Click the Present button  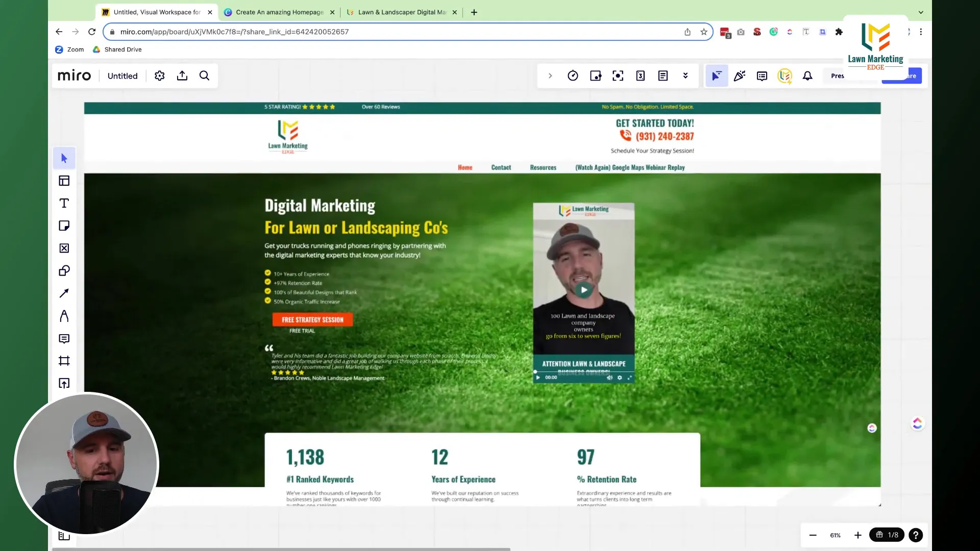tap(838, 76)
